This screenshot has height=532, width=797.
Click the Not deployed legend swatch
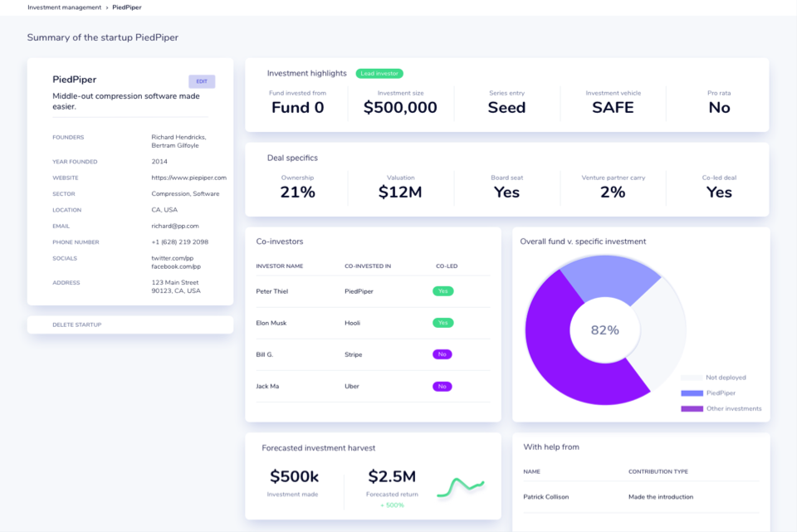[692, 377]
